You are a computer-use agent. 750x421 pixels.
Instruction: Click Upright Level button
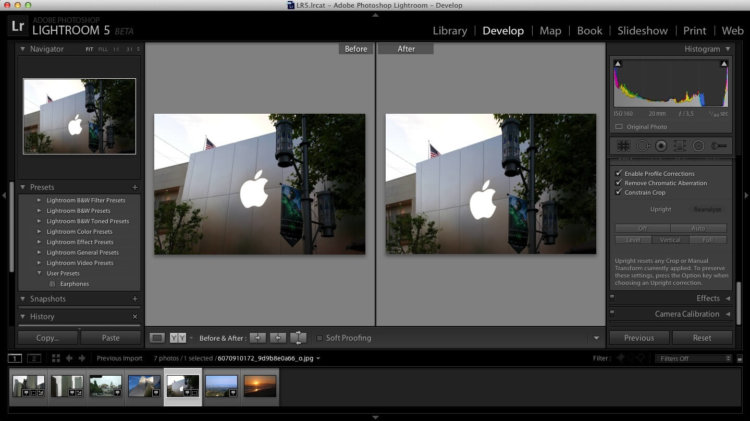tap(633, 240)
